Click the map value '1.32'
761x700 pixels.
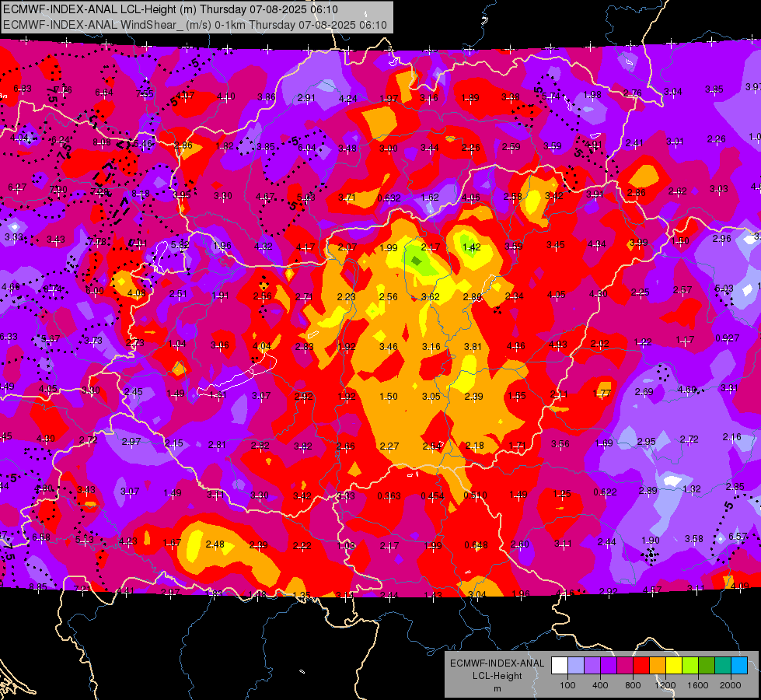pos(692,489)
